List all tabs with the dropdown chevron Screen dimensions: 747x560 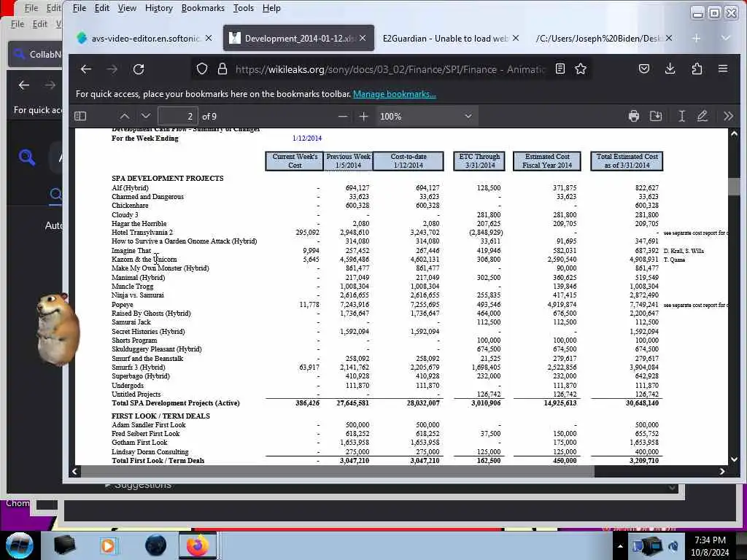pos(725,38)
